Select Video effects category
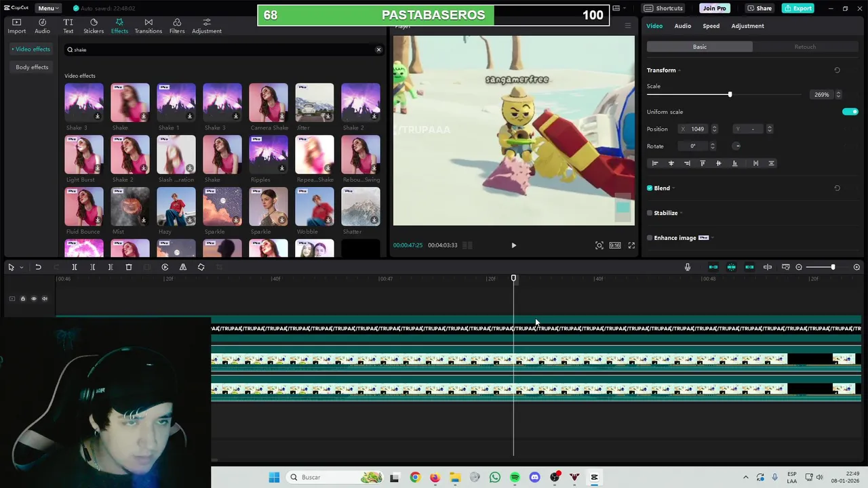 coord(31,49)
